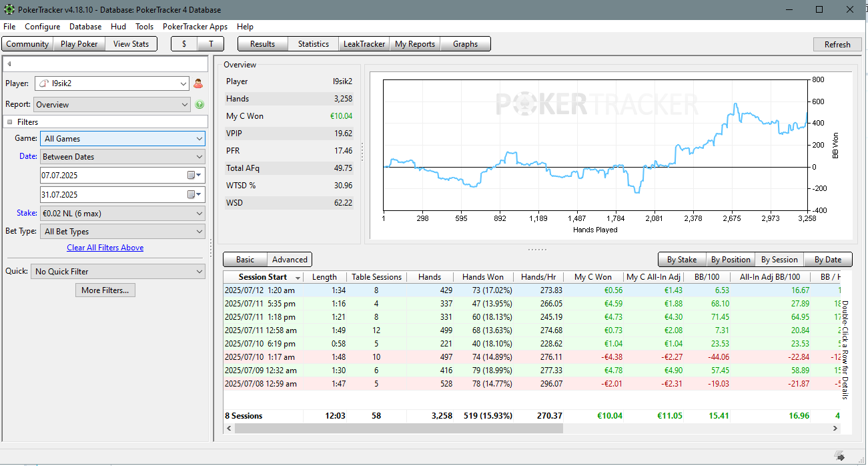Switch to the Graphs tab
Image resolution: width=868 pixels, height=466 pixels.
(466, 44)
